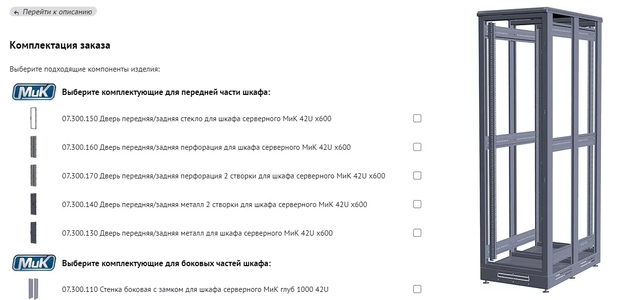Check the 07.300.130 metal door option
The width and height of the screenshot is (644, 300).
point(417,233)
